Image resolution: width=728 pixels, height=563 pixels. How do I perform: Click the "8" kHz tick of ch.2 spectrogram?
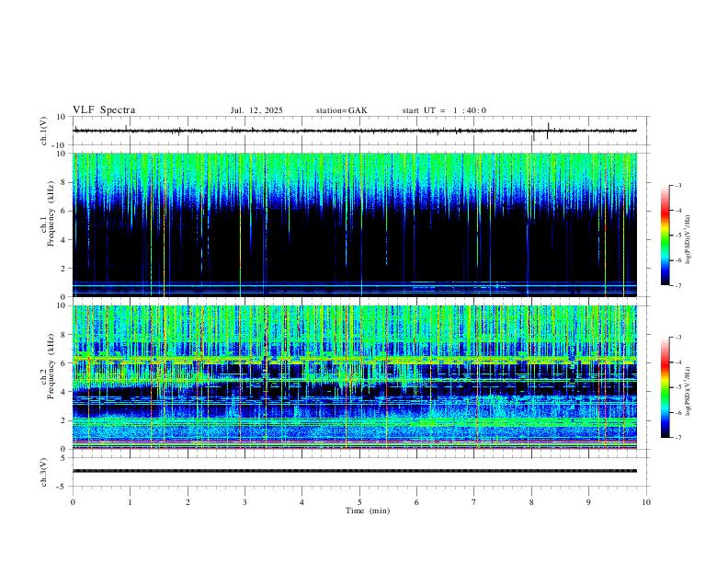tap(64, 335)
